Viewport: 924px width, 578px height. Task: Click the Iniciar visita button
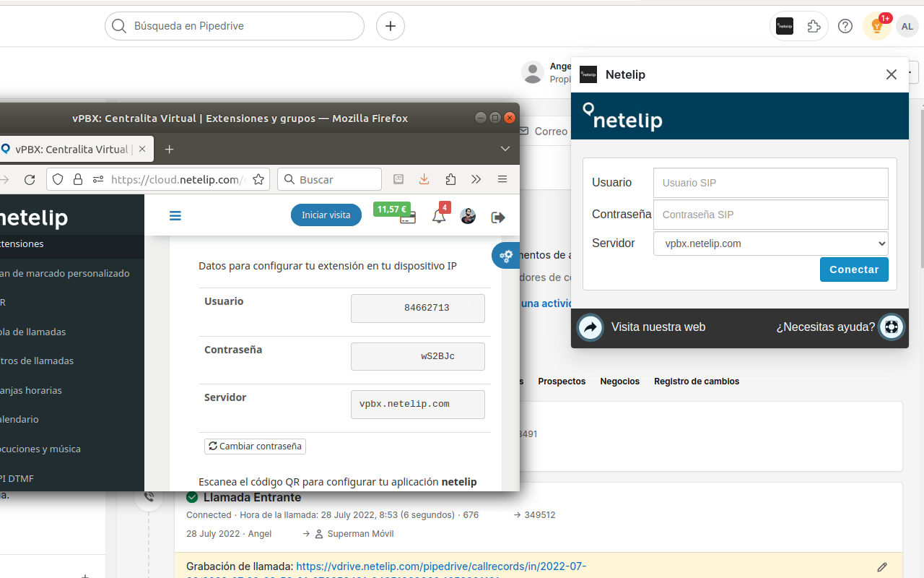[x=326, y=215]
